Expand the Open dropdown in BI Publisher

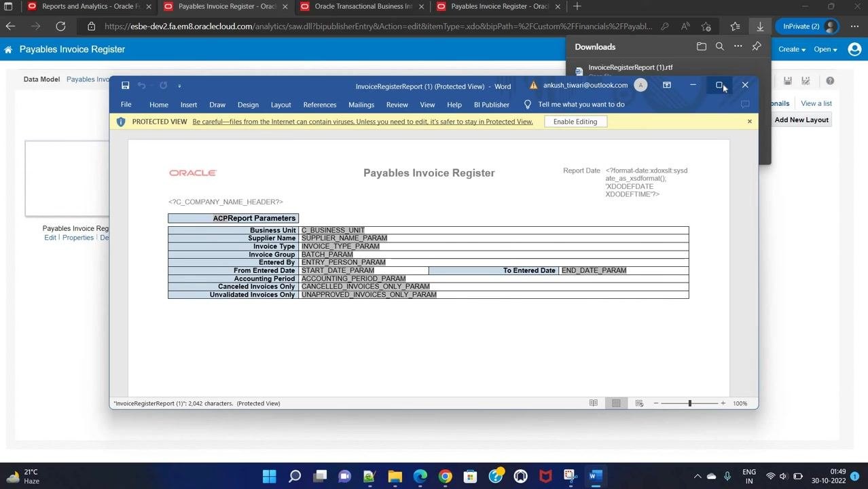(x=825, y=50)
